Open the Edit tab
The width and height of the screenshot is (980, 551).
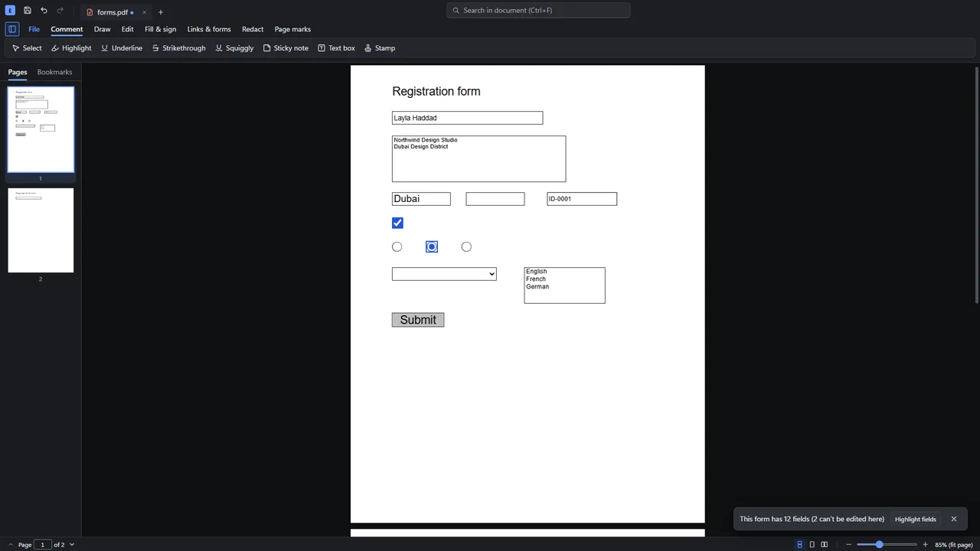tap(128, 29)
